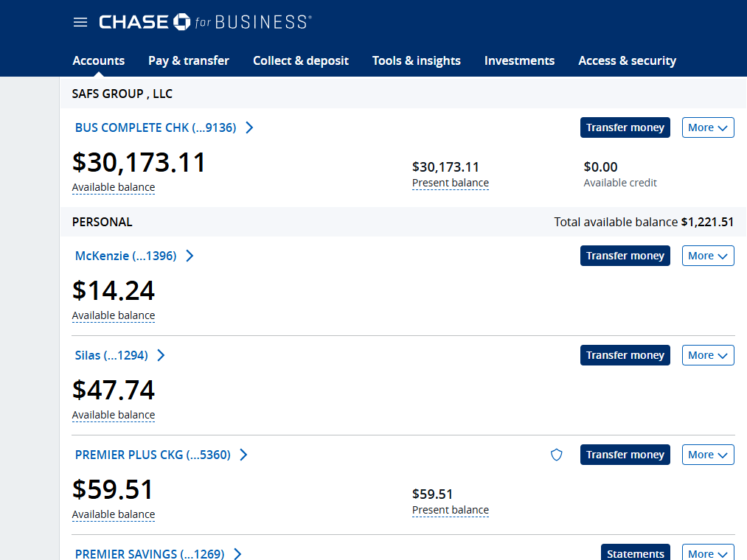747x560 pixels.
Task: Open the Collect & deposit menu
Action: [301, 60]
